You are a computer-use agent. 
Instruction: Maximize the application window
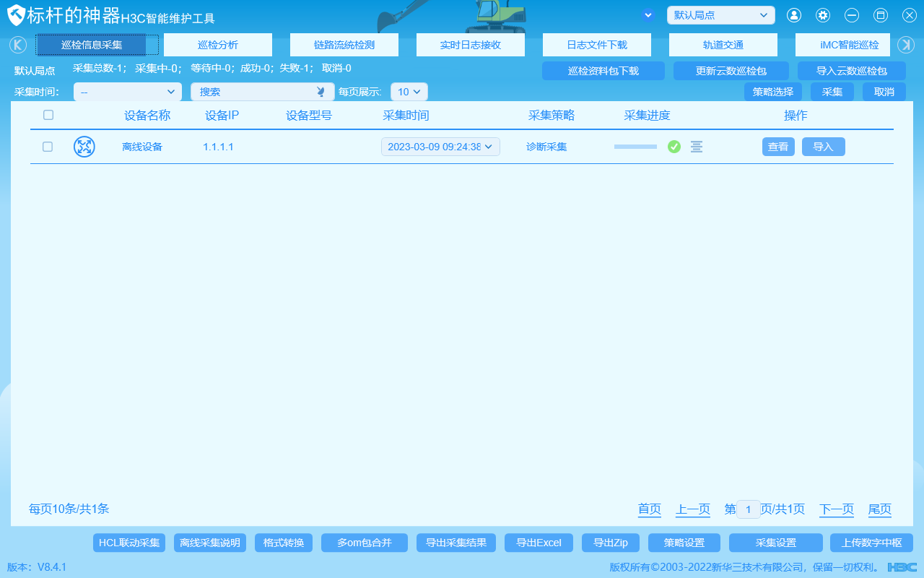(881, 15)
